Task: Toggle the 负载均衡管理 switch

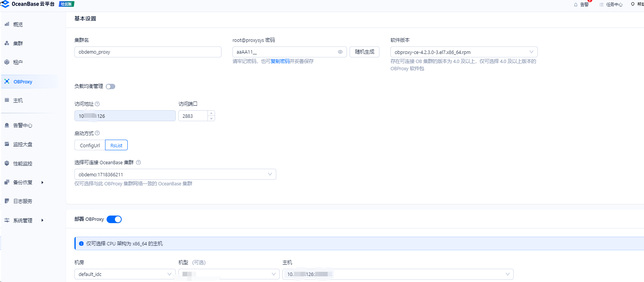Action: tap(111, 86)
